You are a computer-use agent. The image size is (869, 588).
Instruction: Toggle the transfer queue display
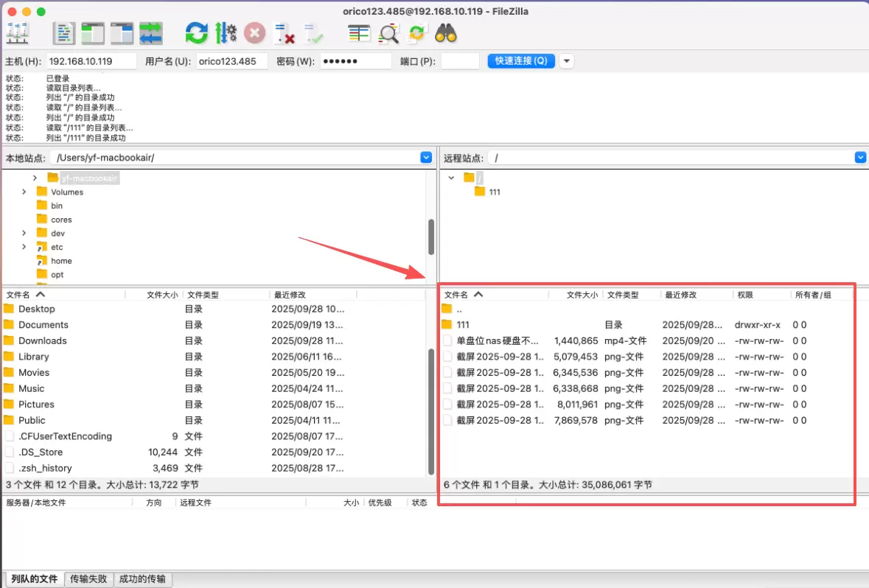tap(151, 33)
